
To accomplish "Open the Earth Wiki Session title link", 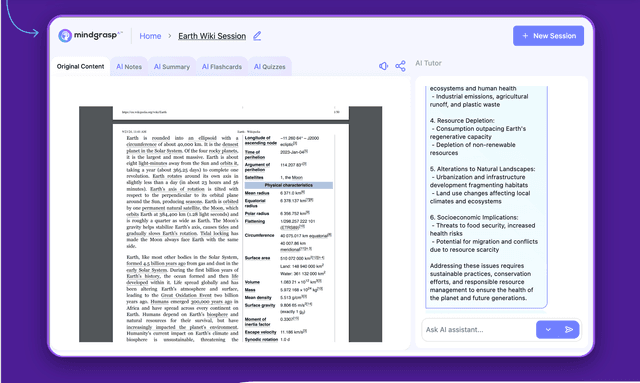I will [212, 36].
